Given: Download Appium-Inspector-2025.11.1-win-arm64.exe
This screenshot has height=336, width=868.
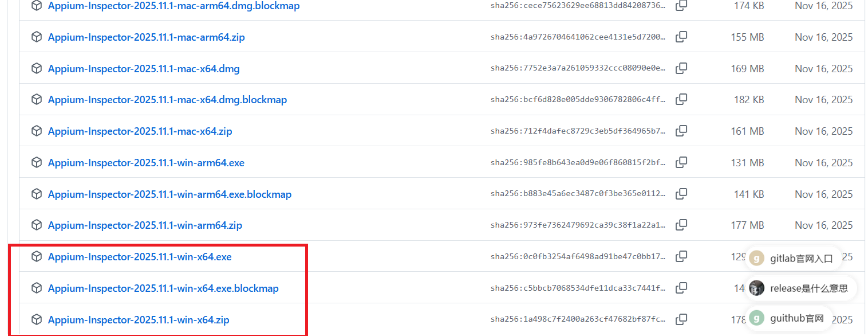Looking at the screenshot, I should [x=146, y=162].
